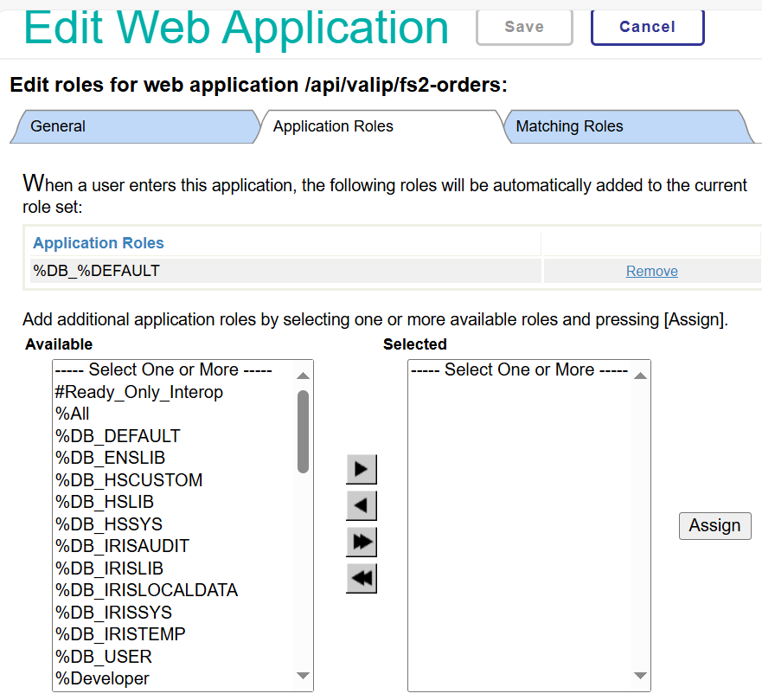Click Selected list scroll up arrow

641,376
